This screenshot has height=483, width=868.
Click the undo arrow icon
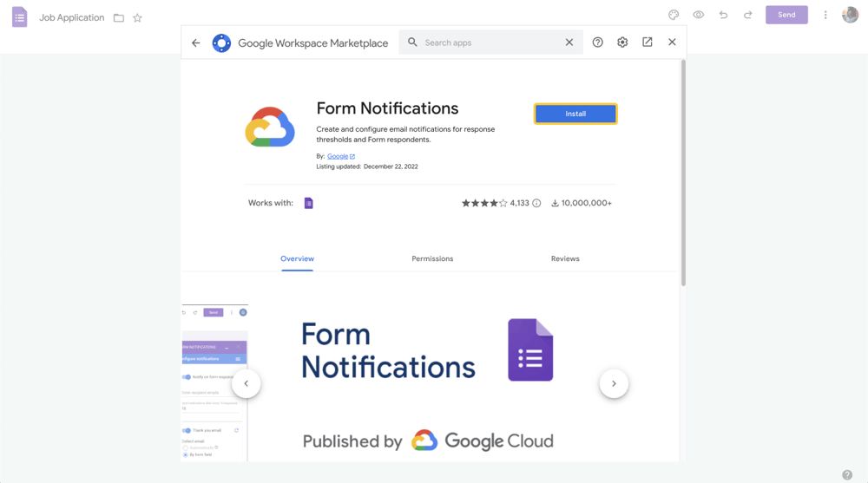723,15
